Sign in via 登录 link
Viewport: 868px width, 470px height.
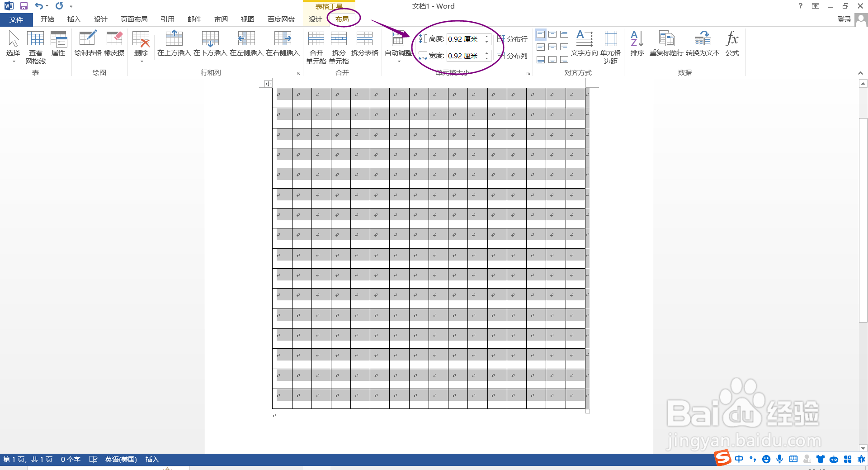(844, 19)
